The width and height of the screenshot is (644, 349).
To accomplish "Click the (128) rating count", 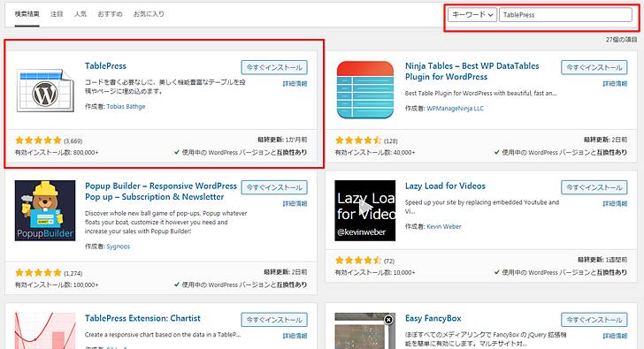I will click(391, 140).
